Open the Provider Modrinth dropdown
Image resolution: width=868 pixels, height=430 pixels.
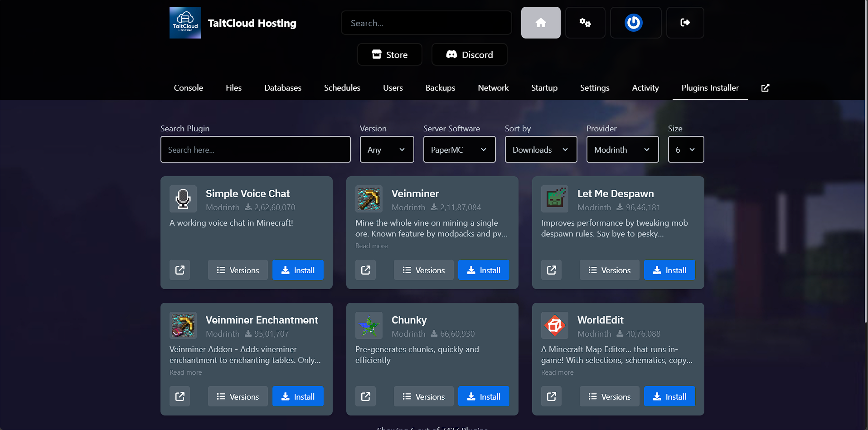(x=622, y=150)
